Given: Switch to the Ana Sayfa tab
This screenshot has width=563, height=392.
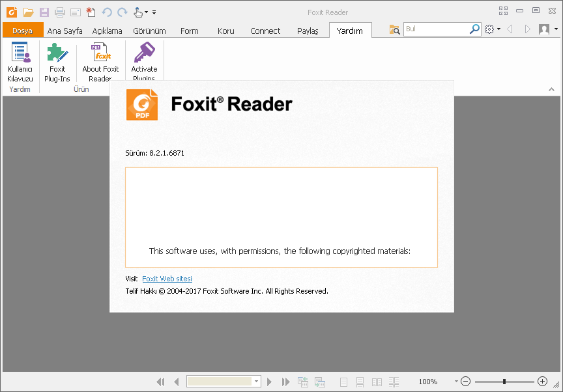Looking at the screenshot, I should click(x=65, y=31).
